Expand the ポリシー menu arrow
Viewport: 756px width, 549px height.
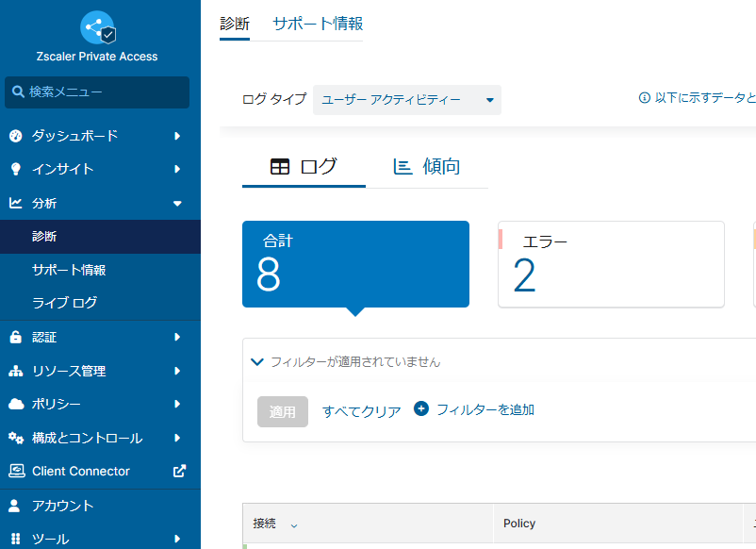(177, 404)
